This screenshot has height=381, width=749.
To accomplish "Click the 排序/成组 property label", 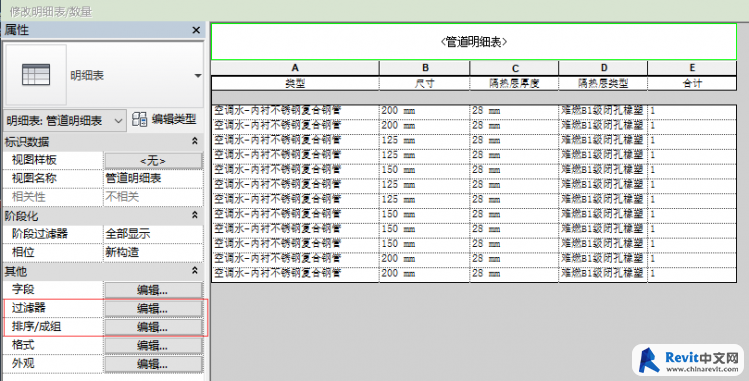I will coord(36,327).
